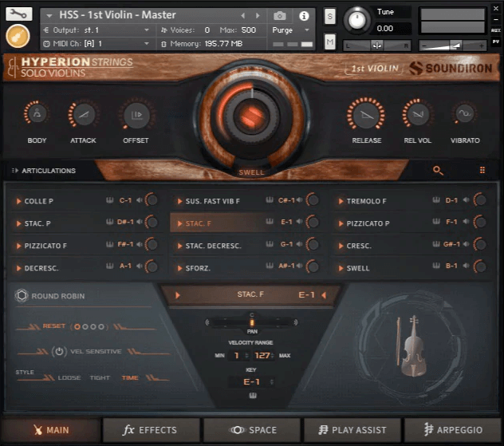Viewport: 504px width, 446px height.
Task: Click the keyboard icon in the COLLE P row
Action: [x=110, y=200]
